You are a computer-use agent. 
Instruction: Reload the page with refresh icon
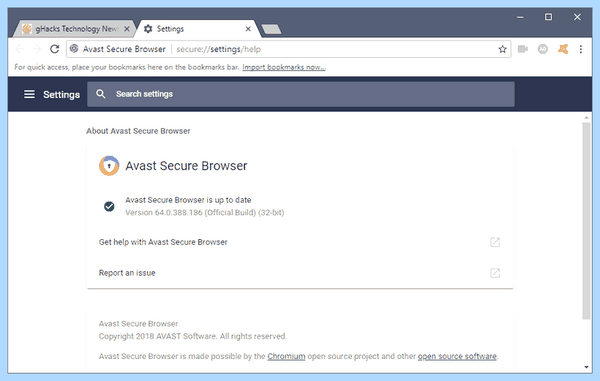tap(55, 49)
